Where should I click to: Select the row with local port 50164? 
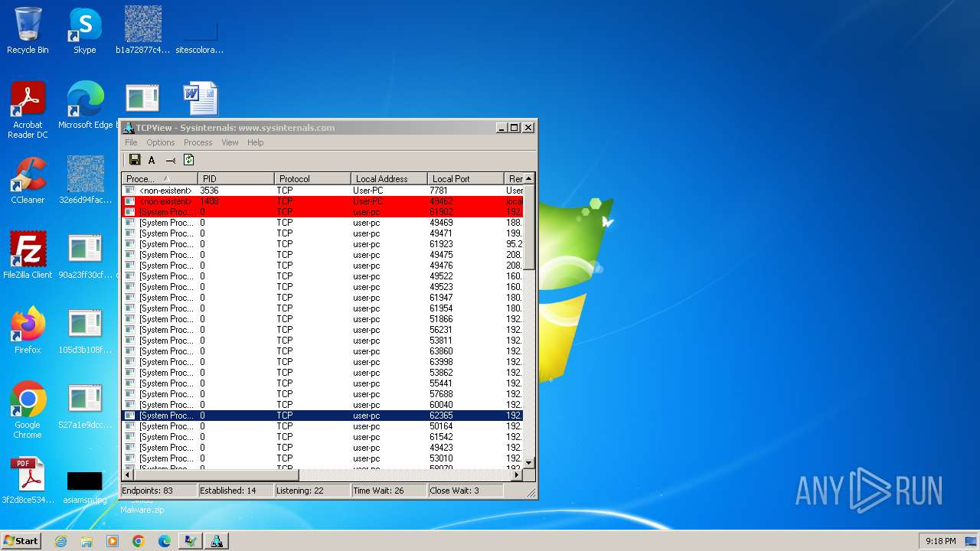click(322, 426)
